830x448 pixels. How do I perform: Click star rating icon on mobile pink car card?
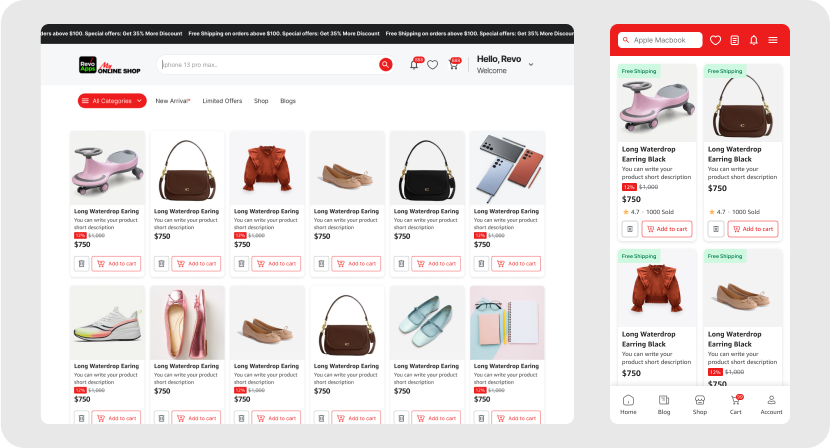(x=625, y=212)
